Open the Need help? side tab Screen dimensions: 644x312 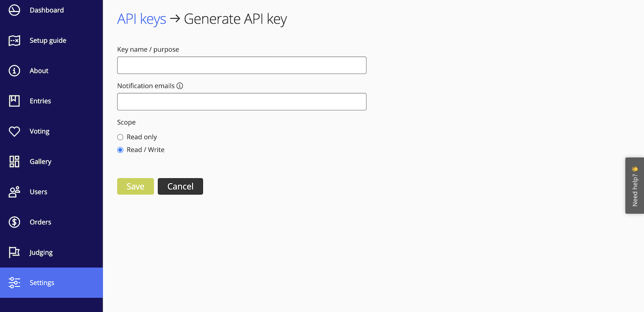point(635,186)
